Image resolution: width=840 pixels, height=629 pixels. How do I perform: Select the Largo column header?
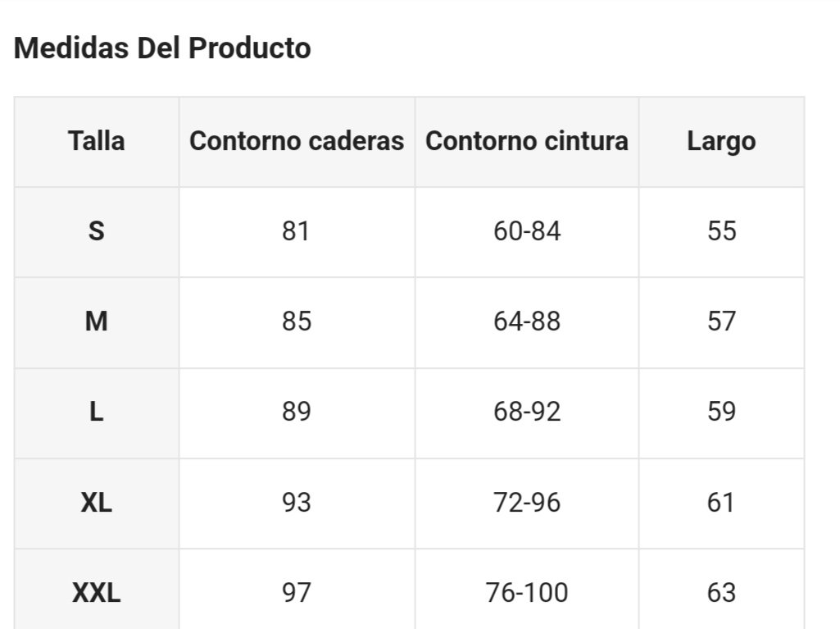(722, 142)
